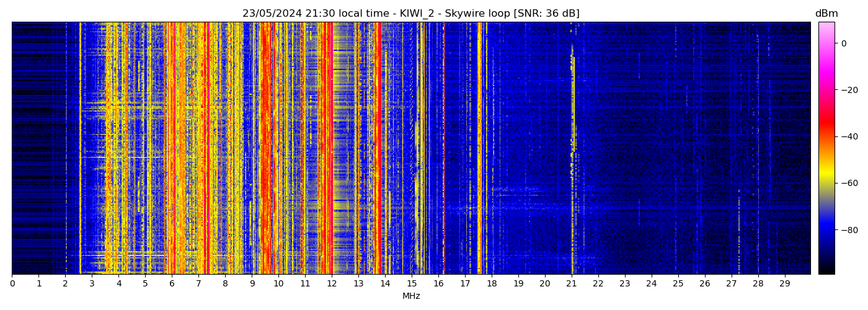Screen dimensions: 868x310
Task: Click the orange dashed line near 16.2 MHz
Action: coord(443,149)
